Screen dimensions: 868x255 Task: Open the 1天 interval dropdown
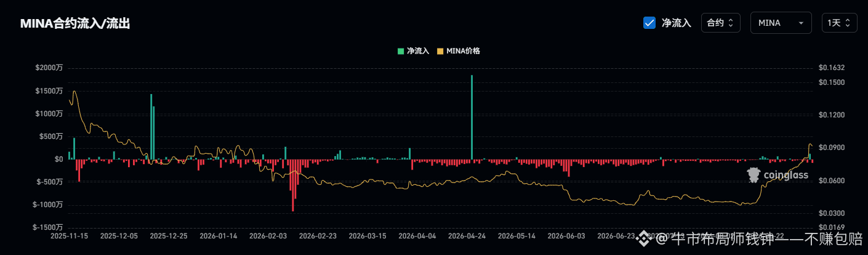839,23
